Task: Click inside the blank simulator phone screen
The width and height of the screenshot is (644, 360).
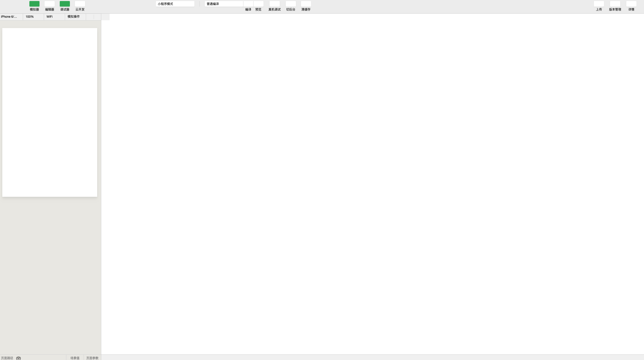Action: click(x=50, y=112)
